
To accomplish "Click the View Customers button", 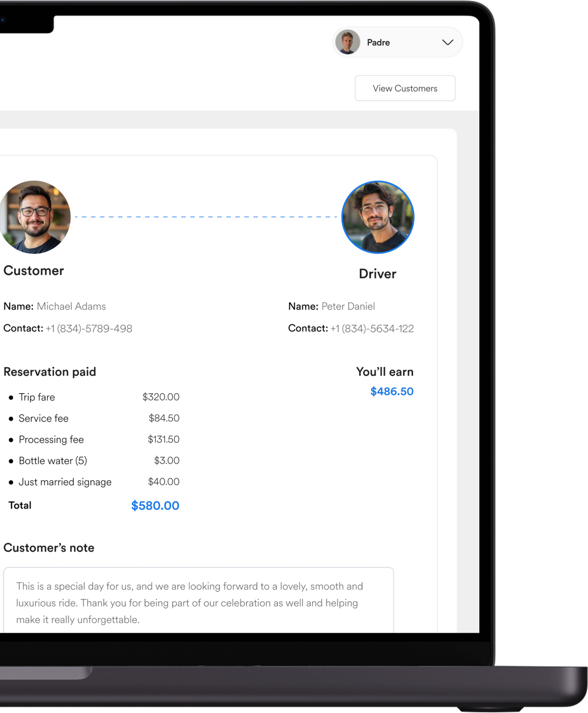I will coord(405,88).
